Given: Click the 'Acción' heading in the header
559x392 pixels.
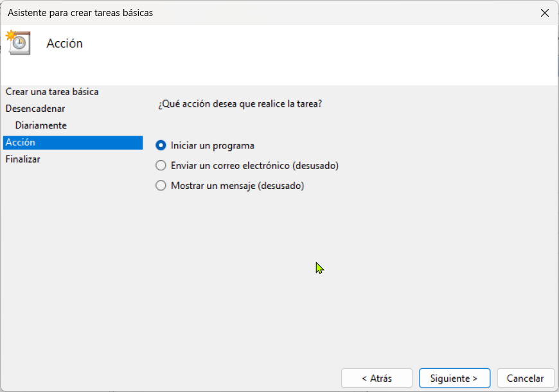Looking at the screenshot, I should [65, 44].
